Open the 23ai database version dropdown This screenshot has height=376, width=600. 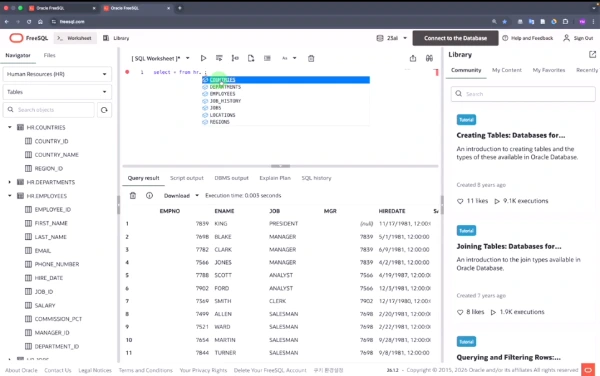click(392, 38)
